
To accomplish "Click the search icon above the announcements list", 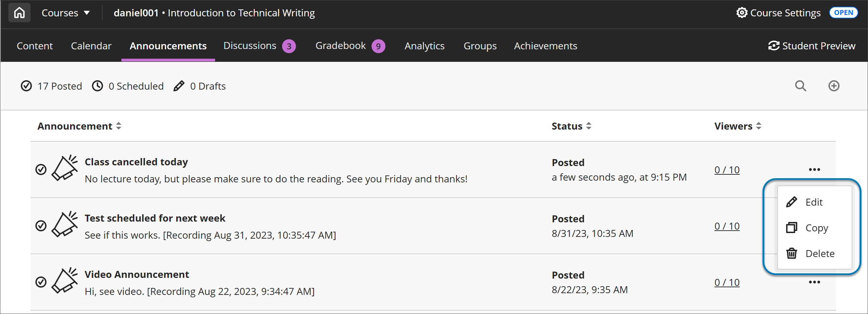I will (800, 86).
